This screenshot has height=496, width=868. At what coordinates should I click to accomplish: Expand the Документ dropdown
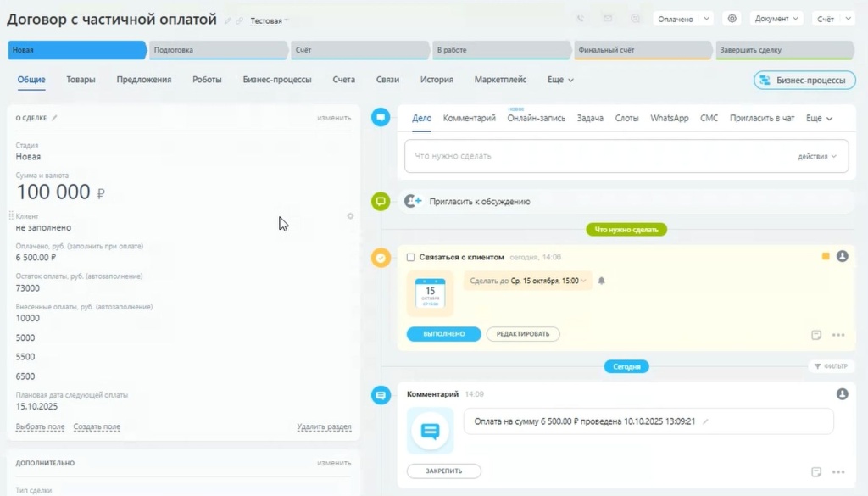[x=777, y=19]
